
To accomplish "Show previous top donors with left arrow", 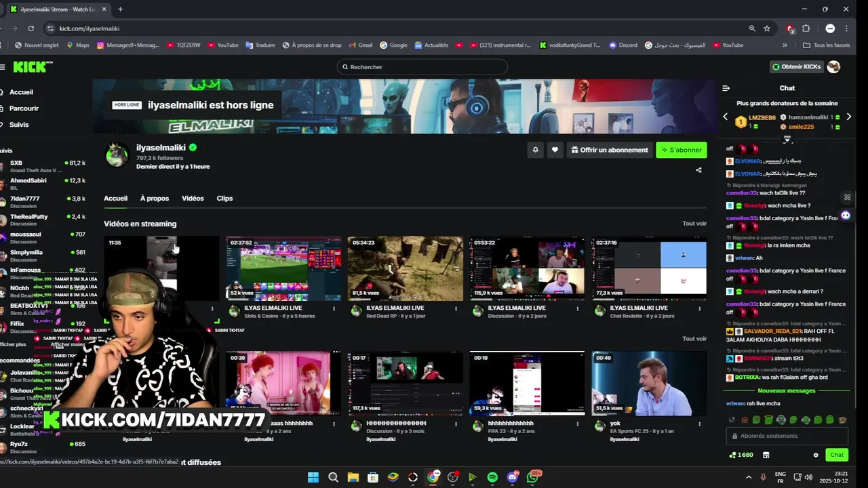I will (x=726, y=117).
